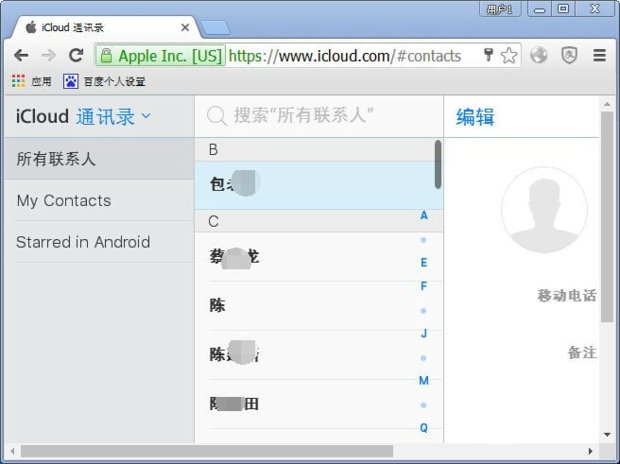The image size is (620, 464).
Task: Open the saved password key icon
Action: coord(488,55)
